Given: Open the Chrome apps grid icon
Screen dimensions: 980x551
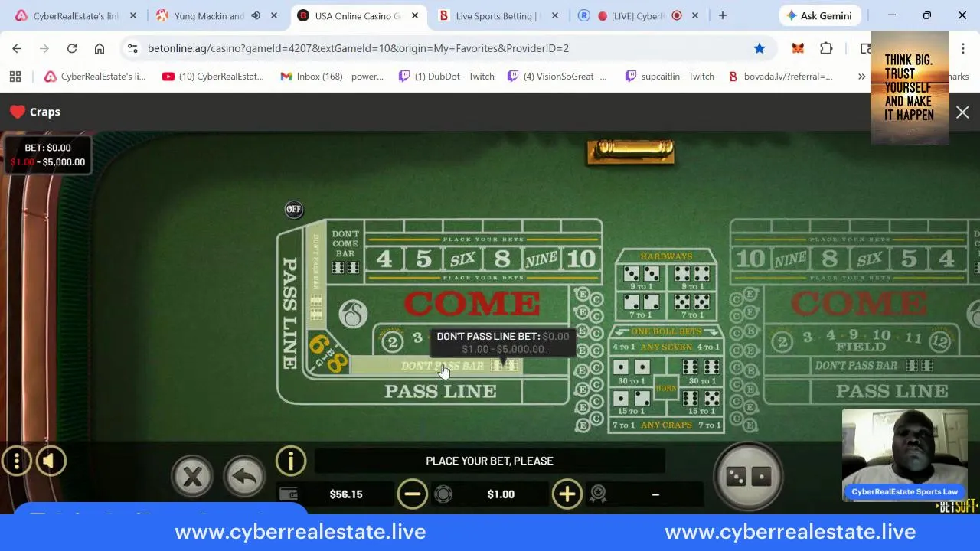Looking at the screenshot, I should click(x=15, y=76).
